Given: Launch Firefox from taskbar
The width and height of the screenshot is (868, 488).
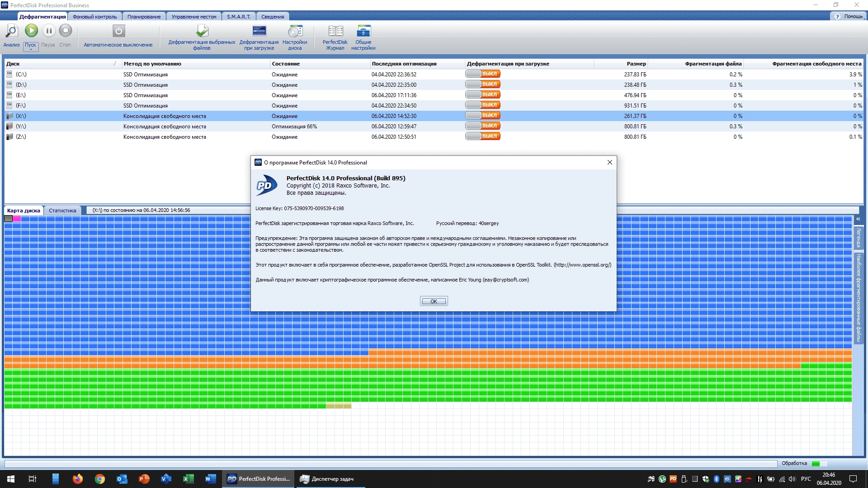Looking at the screenshot, I should tap(77, 479).
